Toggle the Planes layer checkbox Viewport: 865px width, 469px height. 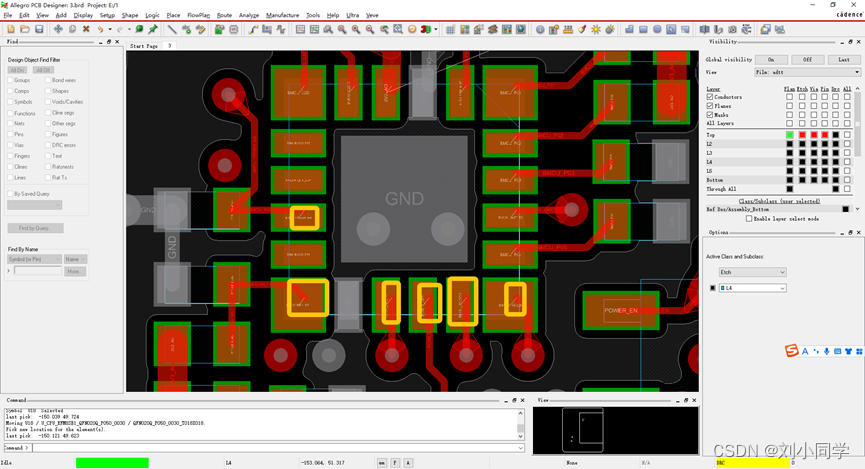point(710,106)
